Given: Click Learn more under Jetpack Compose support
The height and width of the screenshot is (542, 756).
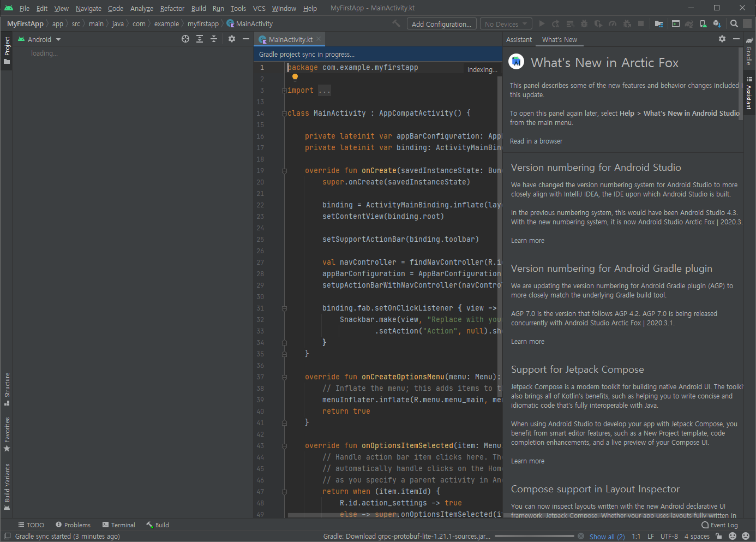Looking at the screenshot, I should click(x=527, y=461).
